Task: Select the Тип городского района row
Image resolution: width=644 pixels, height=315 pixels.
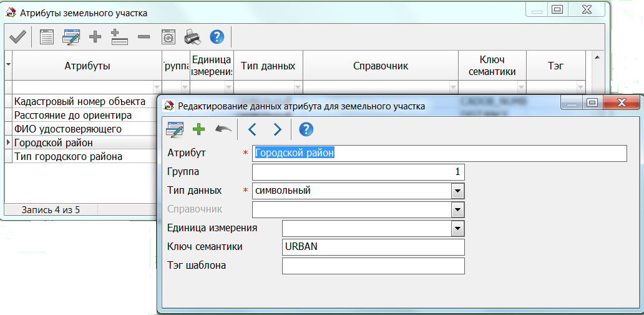Action: pyautogui.click(x=67, y=156)
